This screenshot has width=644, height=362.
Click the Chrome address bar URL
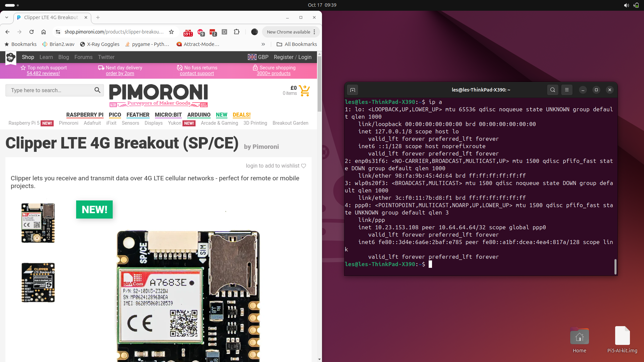coord(114,32)
